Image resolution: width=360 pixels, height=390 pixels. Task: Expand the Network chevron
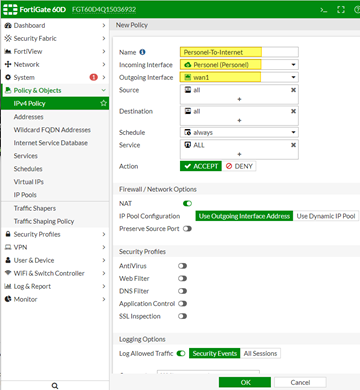click(104, 64)
